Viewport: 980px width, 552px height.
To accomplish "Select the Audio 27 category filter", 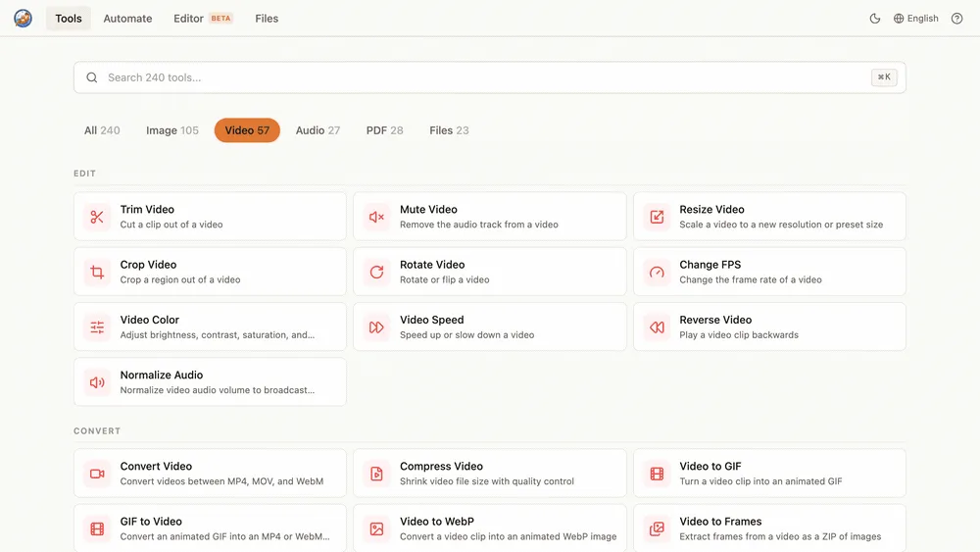I will pyautogui.click(x=318, y=130).
